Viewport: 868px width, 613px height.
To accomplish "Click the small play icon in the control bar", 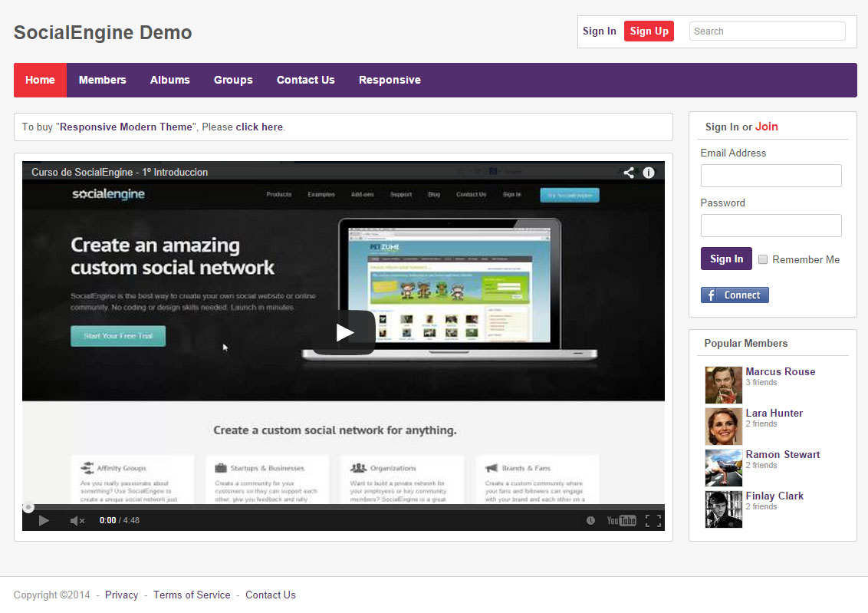I will (44, 521).
